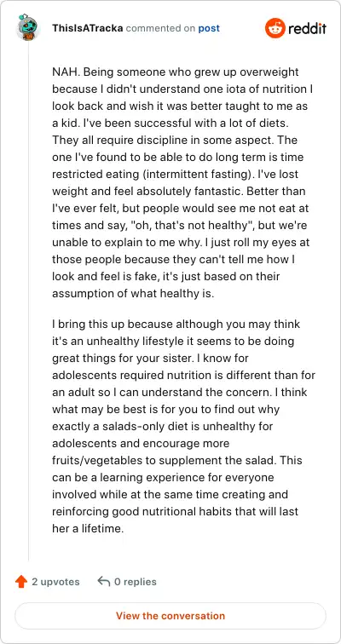Click the "commented on" text
341x644 pixels.
pyautogui.click(x=160, y=28)
